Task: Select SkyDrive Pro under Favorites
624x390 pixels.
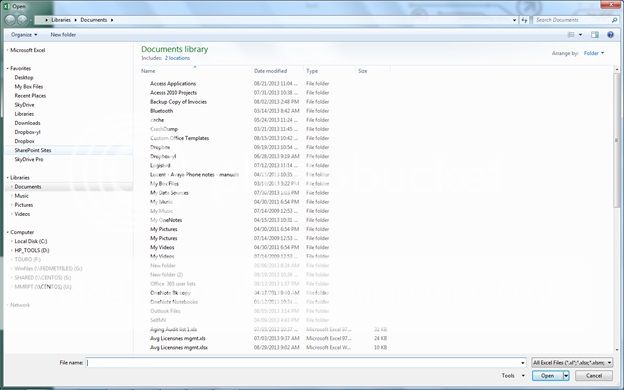Action: coord(29,160)
